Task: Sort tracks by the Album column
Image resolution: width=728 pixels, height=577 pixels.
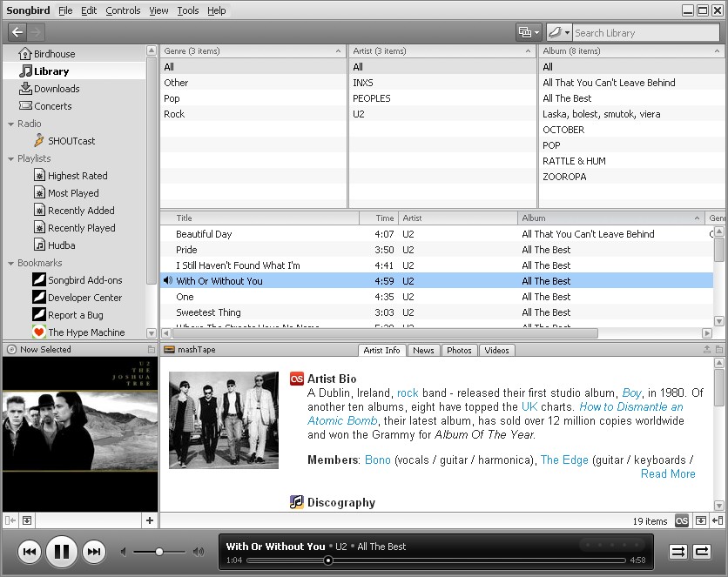Action: coord(611,218)
